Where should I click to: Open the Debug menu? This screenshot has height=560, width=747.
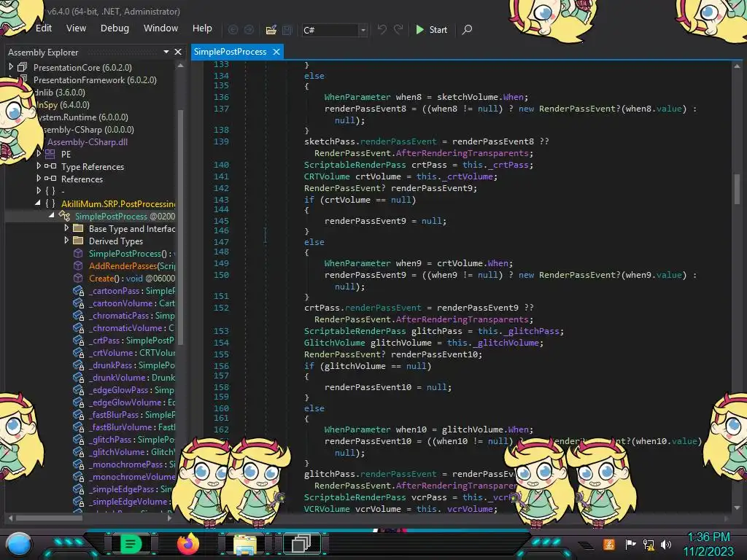tap(115, 28)
